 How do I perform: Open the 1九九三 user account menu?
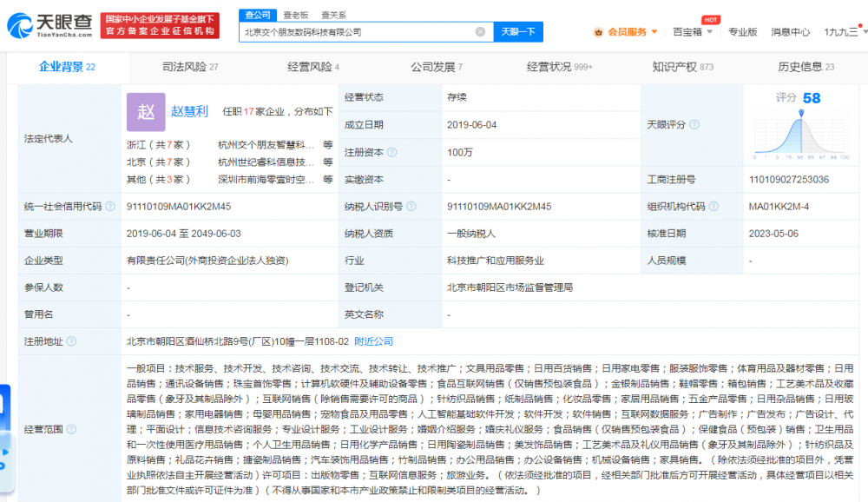(842, 32)
